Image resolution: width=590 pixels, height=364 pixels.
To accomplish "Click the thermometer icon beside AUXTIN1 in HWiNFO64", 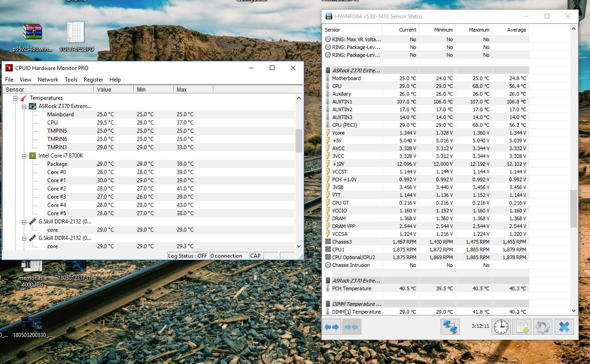I will pyautogui.click(x=328, y=102).
